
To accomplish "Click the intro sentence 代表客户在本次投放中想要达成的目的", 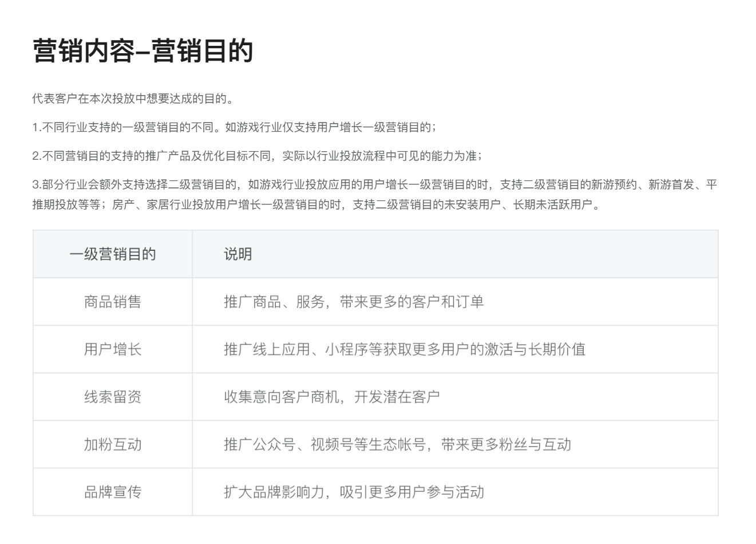I will [x=132, y=98].
